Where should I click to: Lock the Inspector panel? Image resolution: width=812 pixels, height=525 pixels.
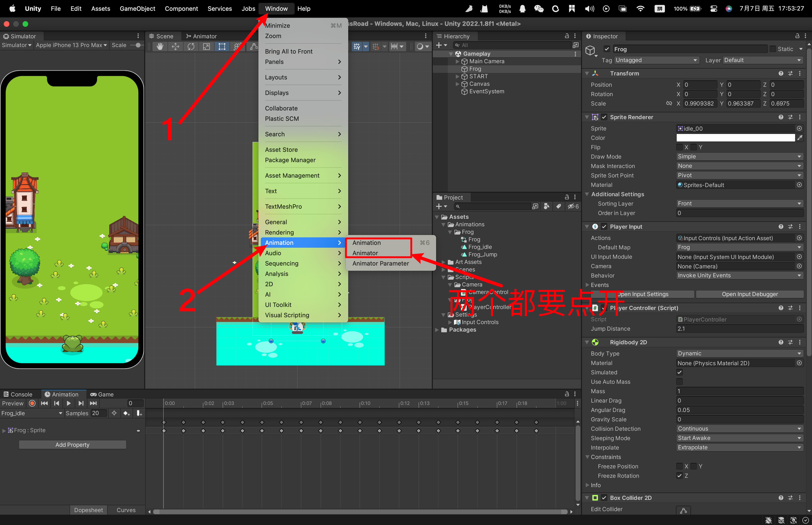(x=797, y=36)
